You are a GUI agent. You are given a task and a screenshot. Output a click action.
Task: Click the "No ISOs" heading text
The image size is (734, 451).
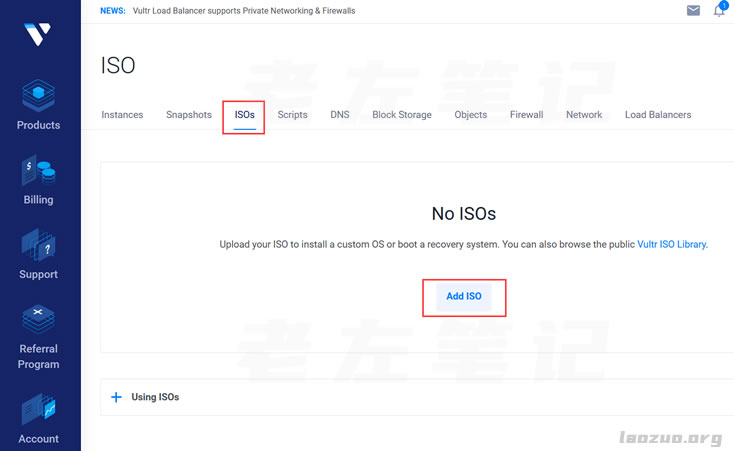(463, 214)
